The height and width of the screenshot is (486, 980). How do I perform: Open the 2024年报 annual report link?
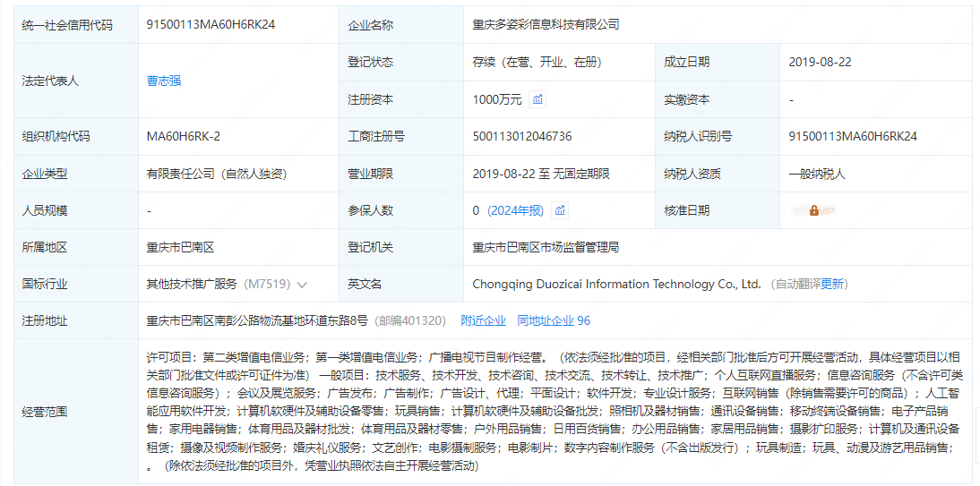(516, 210)
